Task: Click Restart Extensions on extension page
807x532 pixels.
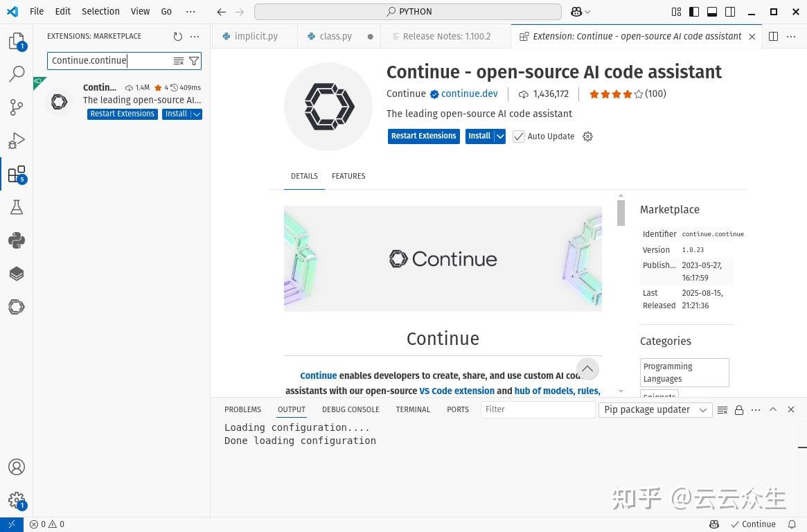Action: tap(423, 136)
